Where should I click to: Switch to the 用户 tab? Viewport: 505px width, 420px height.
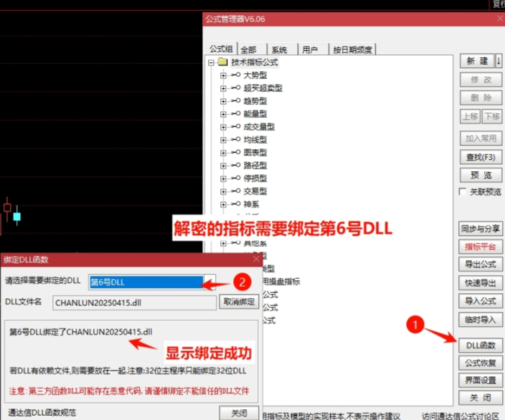coord(313,49)
